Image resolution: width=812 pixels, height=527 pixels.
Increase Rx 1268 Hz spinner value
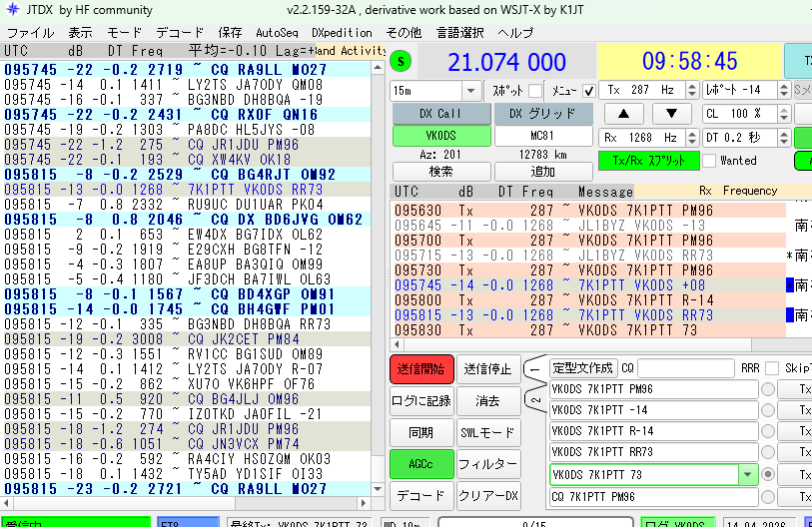692,134
